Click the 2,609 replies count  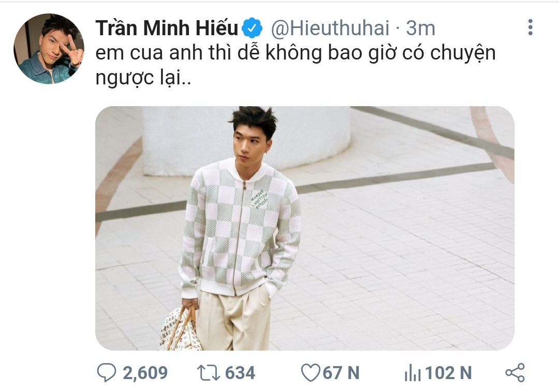click(x=145, y=373)
